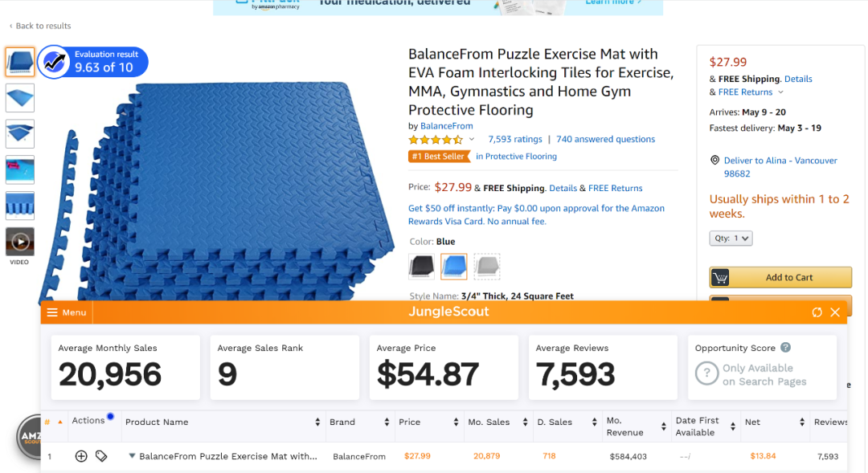Select the gray color swatch

pos(486,266)
